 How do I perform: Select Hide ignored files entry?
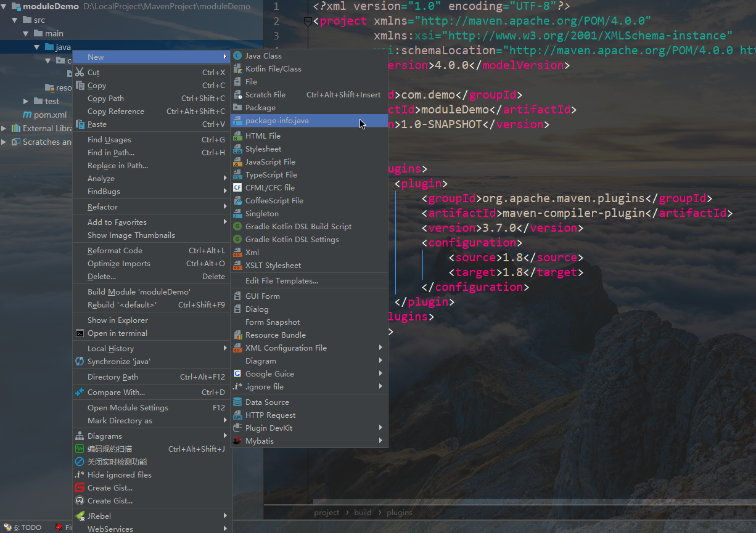click(x=152, y=474)
